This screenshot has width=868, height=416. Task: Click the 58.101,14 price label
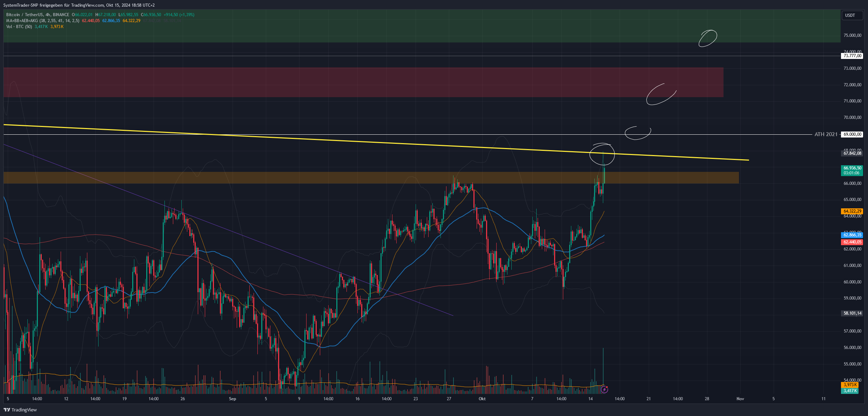(x=852, y=313)
